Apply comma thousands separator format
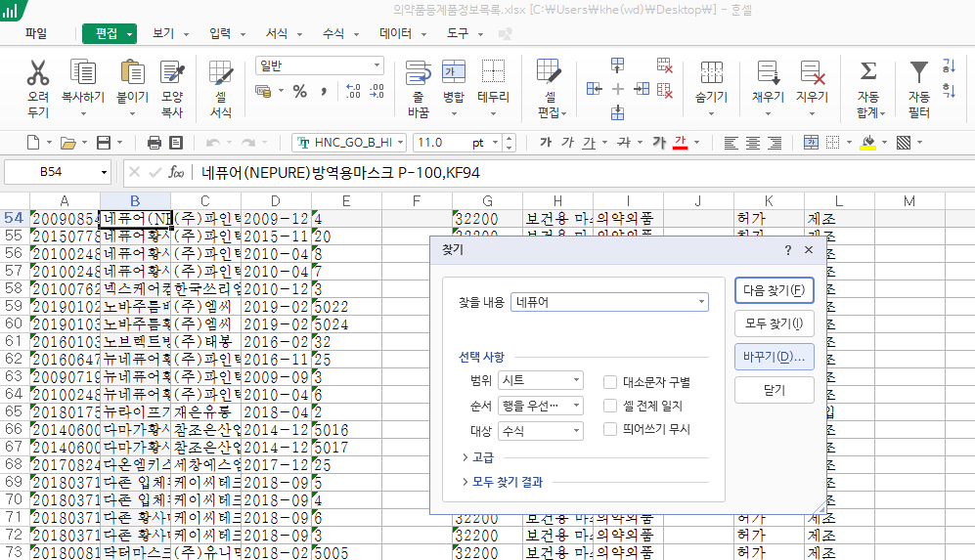The width and height of the screenshot is (975, 560). pyautogui.click(x=324, y=92)
